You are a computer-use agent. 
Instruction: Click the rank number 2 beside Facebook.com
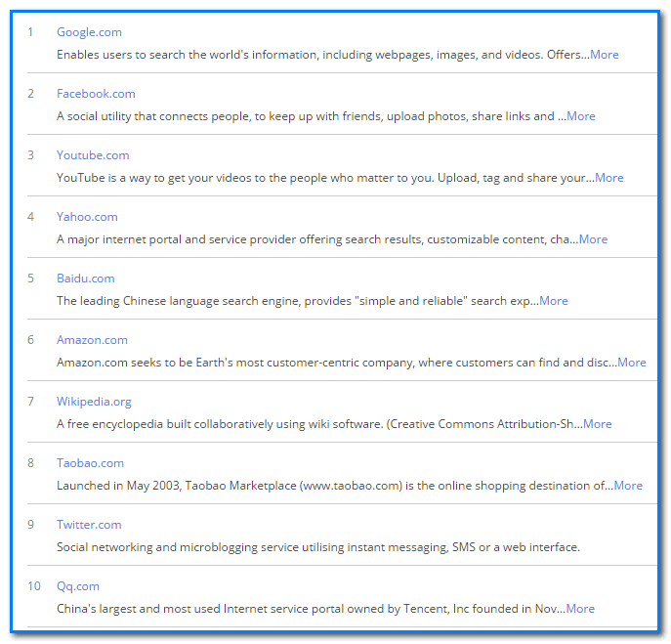30,94
